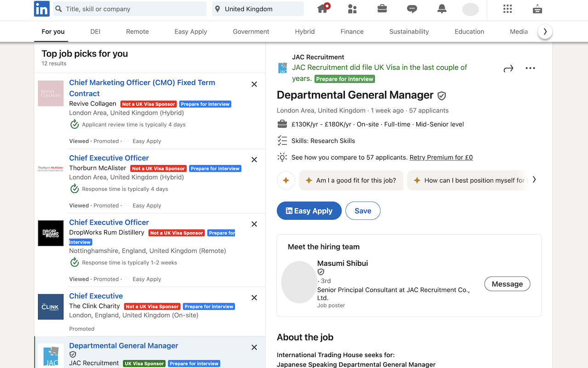The height and width of the screenshot is (368, 588).
Task: Share the Departmental General Manager job
Action: coord(508,69)
